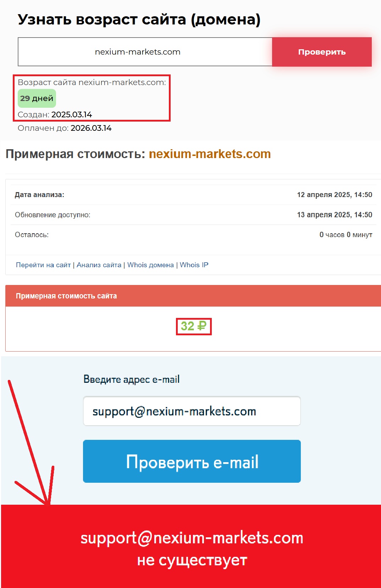
Task: Open the Перейти на сайт link
Action: (43, 265)
